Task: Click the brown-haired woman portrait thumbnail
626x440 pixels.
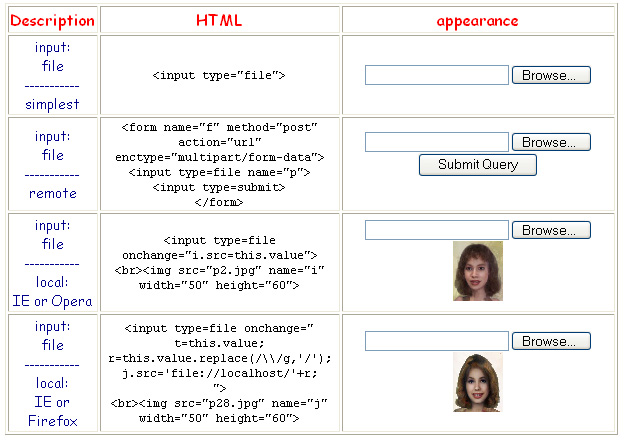Action: coord(477,271)
